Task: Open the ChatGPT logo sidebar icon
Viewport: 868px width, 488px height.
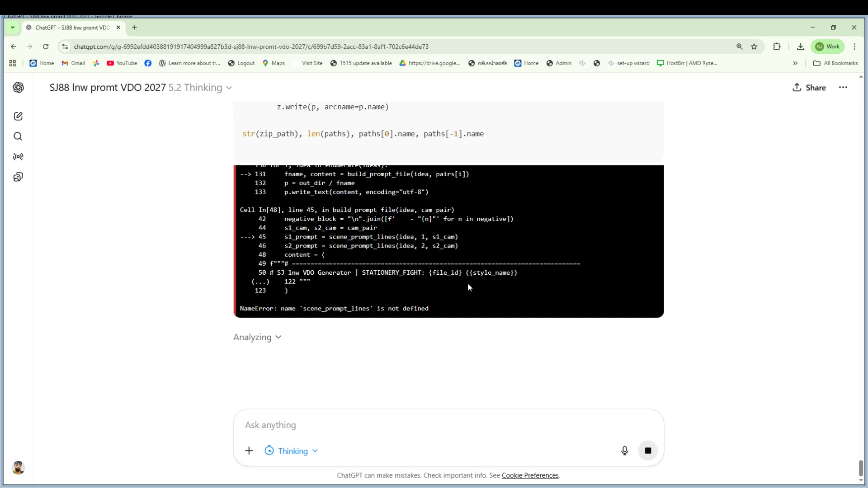Action: [x=18, y=88]
